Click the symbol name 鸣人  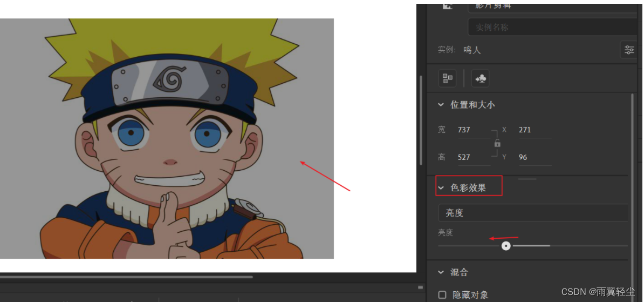coord(472,50)
